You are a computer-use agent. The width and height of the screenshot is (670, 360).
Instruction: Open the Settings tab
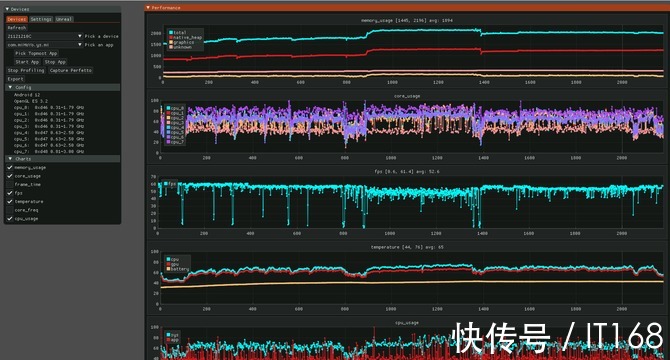[41, 19]
